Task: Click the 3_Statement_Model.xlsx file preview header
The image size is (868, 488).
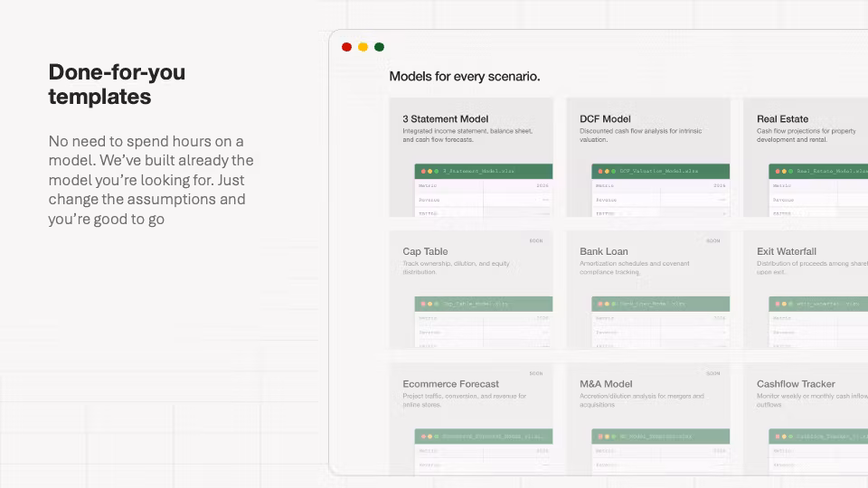Action: [x=483, y=171]
